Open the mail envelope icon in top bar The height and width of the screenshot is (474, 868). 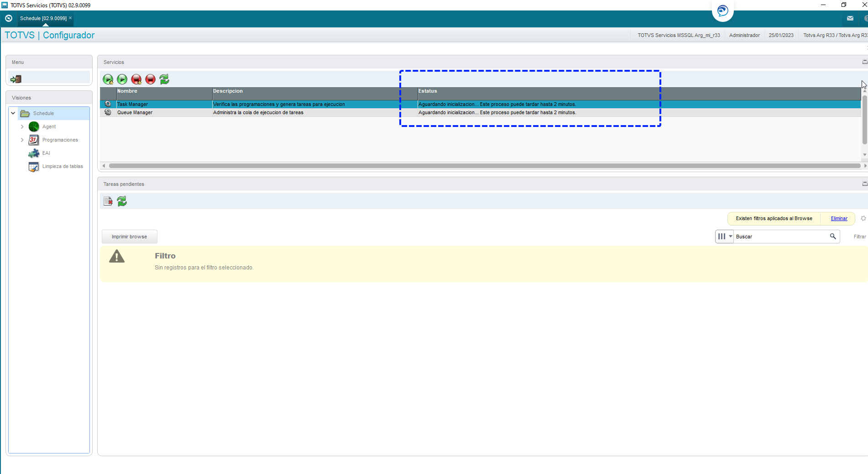click(x=850, y=18)
